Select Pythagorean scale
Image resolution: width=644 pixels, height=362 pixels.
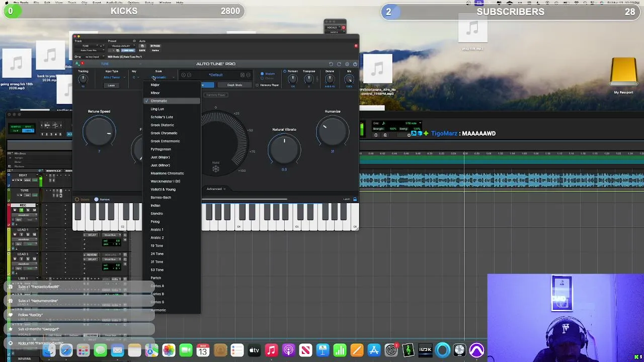(x=172, y=149)
